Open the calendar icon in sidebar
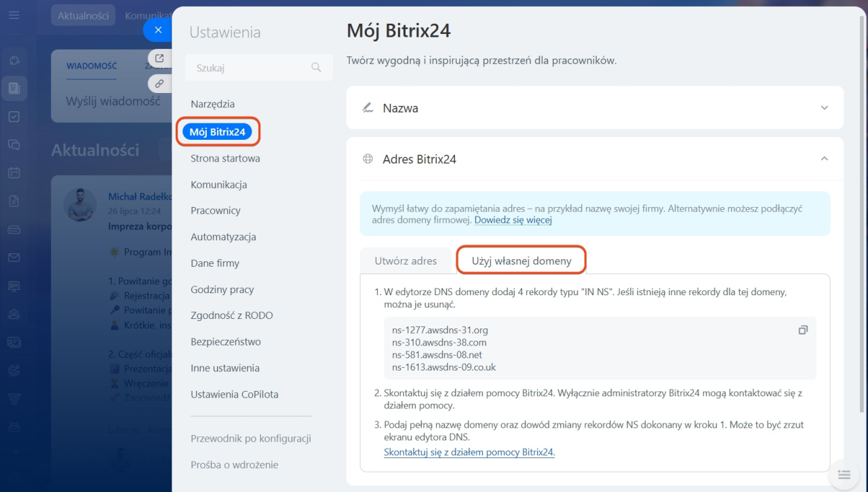Viewport: 868px width, 492px height. pos(14,173)
